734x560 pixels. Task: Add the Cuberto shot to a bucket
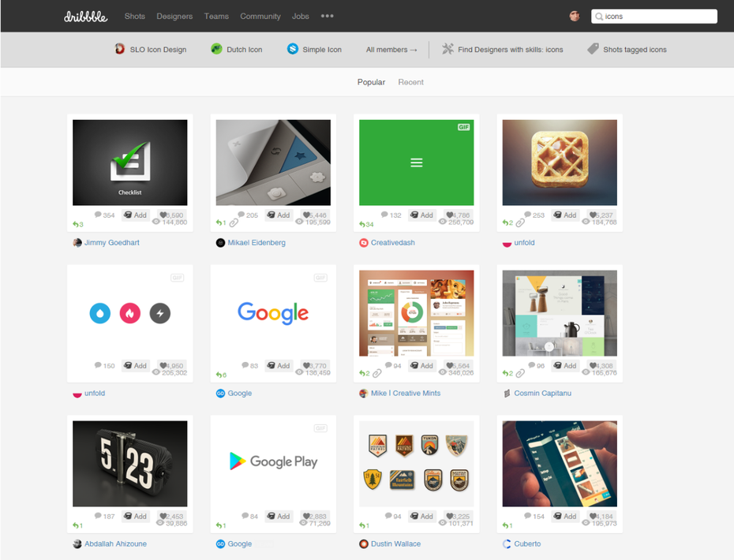(x=565, y=517)
